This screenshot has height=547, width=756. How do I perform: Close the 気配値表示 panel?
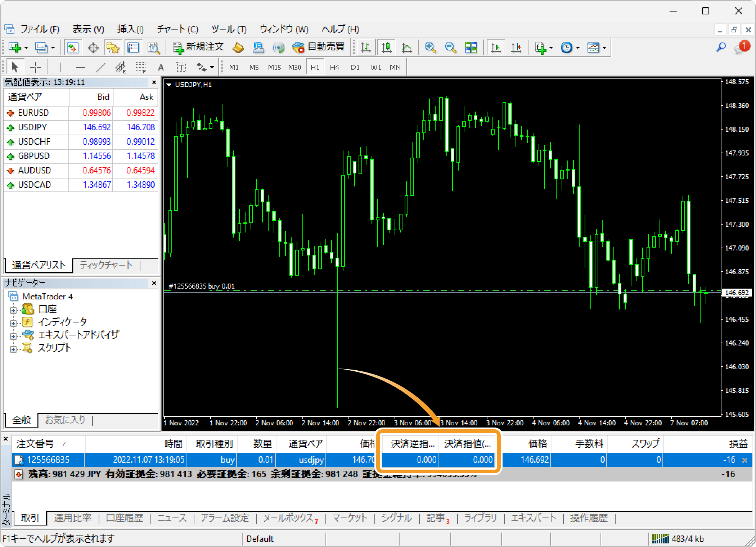coord(154,82)
